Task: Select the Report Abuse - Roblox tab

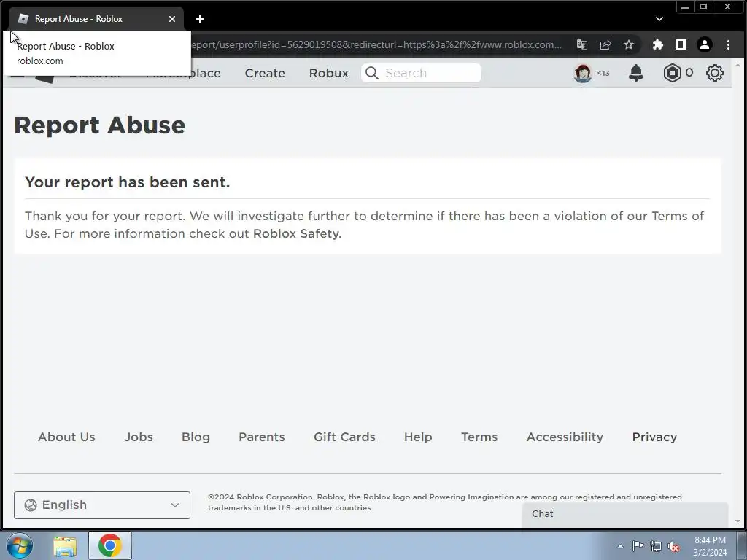Action: [96, 19]
